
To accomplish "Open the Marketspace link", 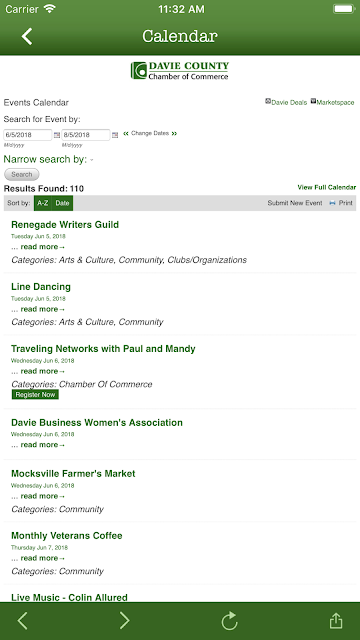I will point(332,102).
